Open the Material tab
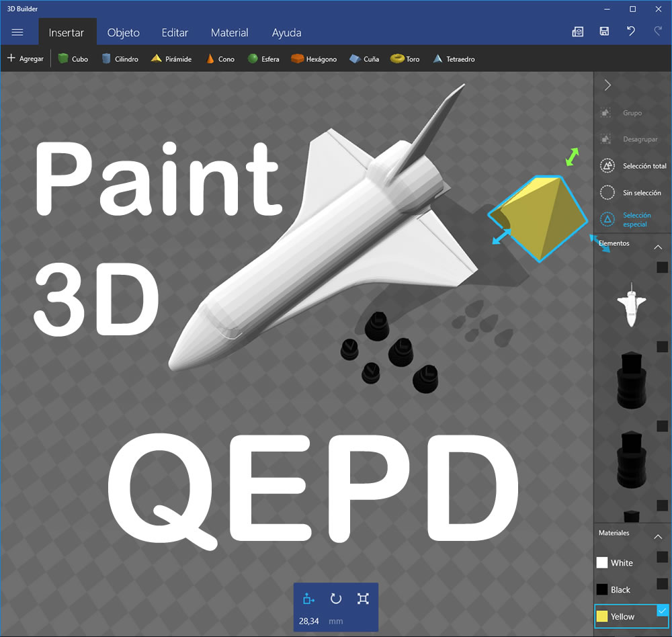672x637 pixels. point(229,32)
